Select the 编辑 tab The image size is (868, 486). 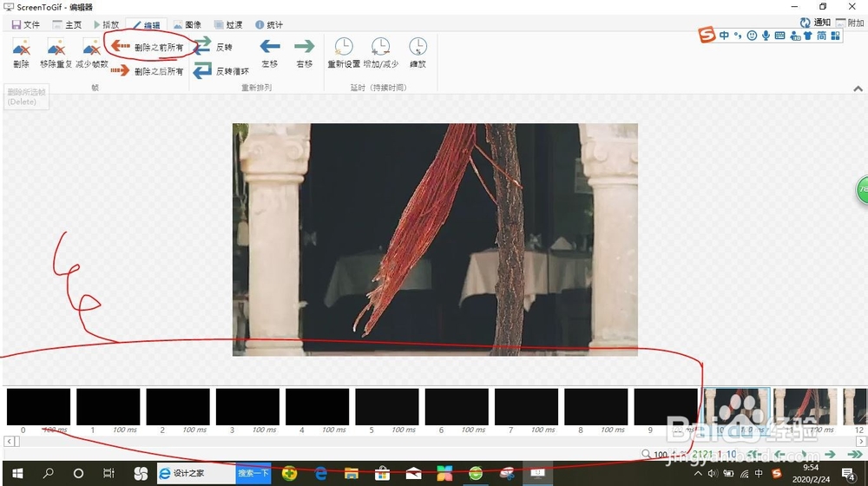[x=146, y=25]
